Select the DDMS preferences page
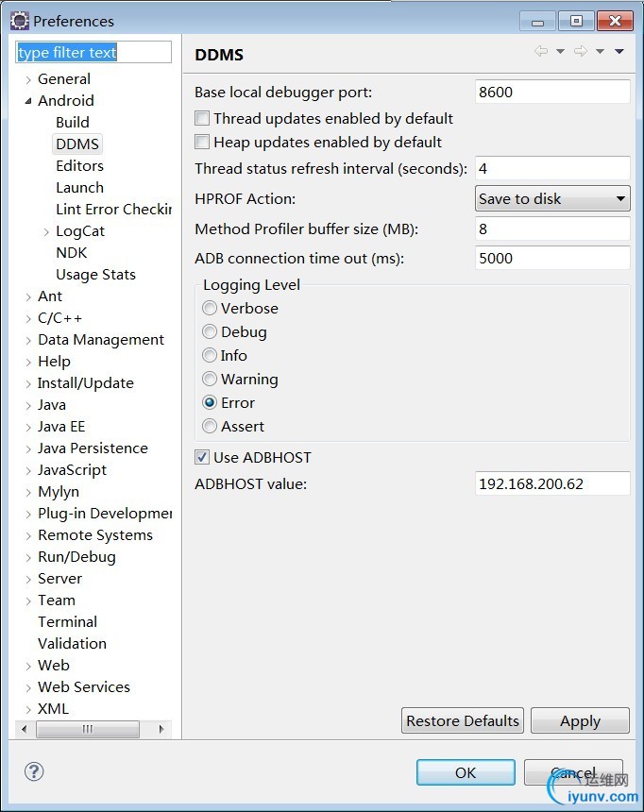This screenshot has width=644, height=812. tap(77, 144)
